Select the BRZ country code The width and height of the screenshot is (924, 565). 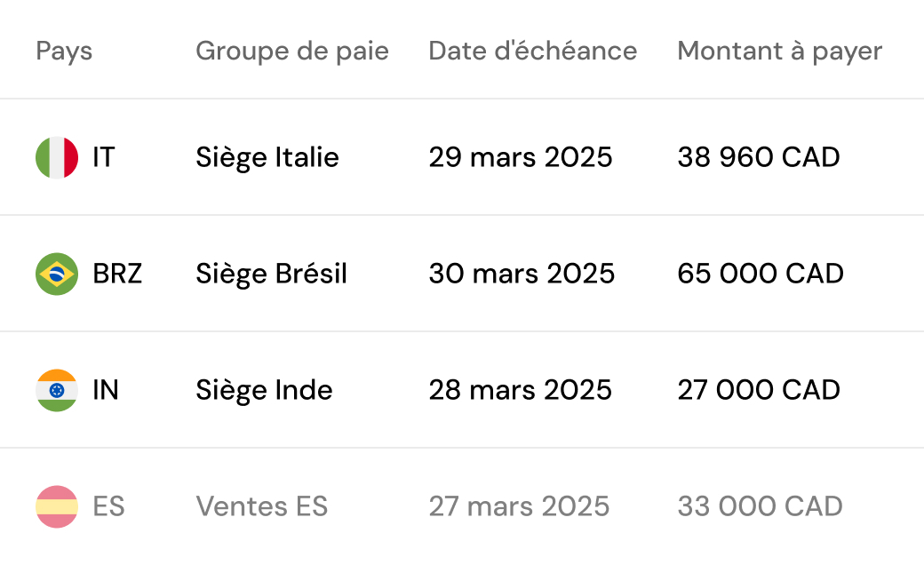117,274
